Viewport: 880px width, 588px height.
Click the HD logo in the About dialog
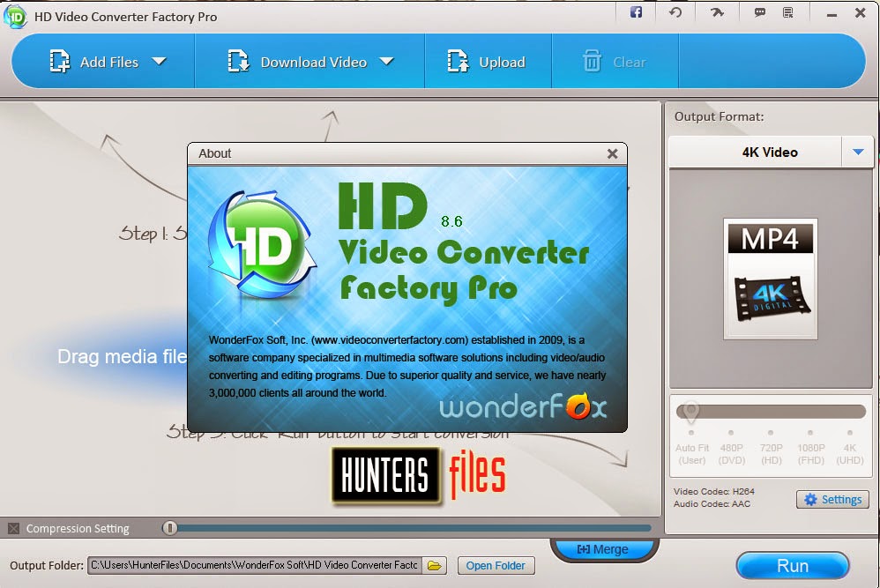[x=262, y=244]
